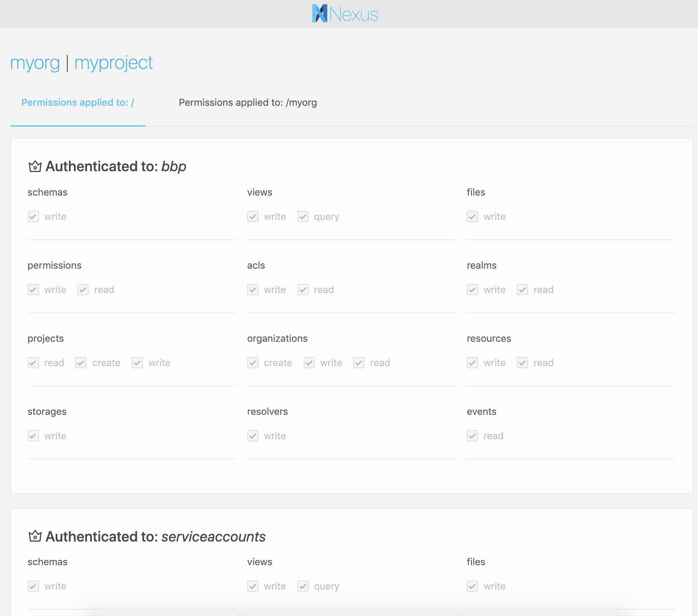This screenshot has height=616, width=698.
Task: Toggle events read checkbox under bbp
Action: [473, 436]
